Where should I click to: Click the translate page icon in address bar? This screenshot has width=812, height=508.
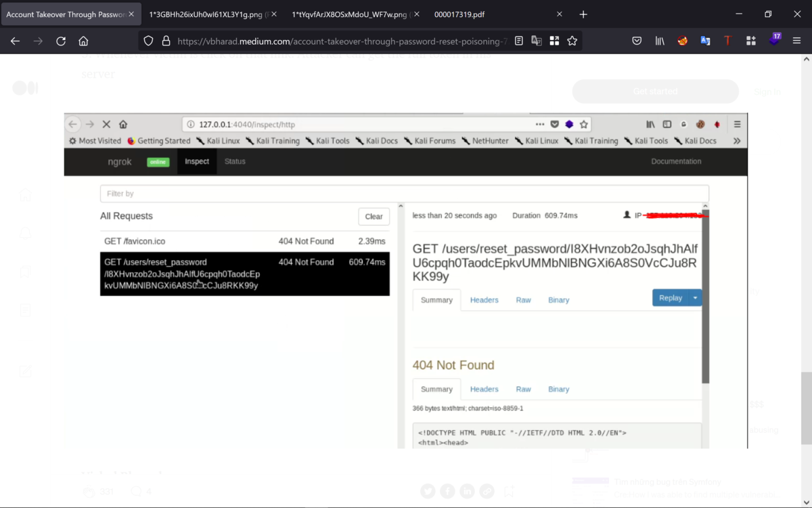tap(537, 41)
